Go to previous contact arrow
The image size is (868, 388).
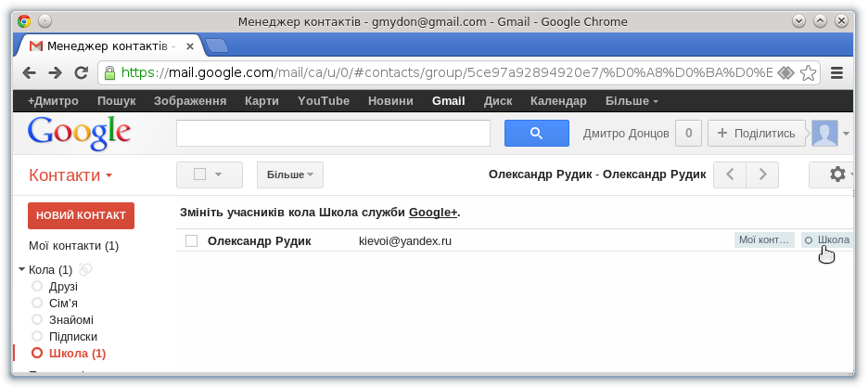pos(730,175)
